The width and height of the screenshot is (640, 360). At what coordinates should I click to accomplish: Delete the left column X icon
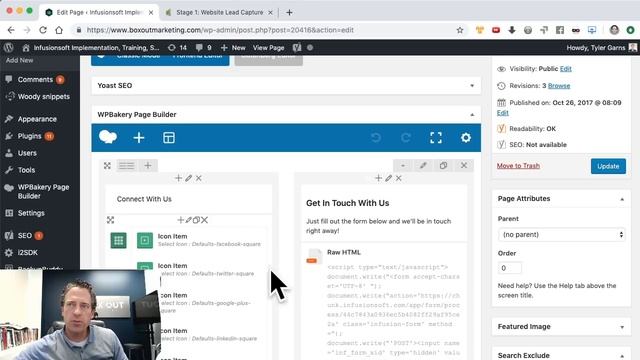point(198,178)
